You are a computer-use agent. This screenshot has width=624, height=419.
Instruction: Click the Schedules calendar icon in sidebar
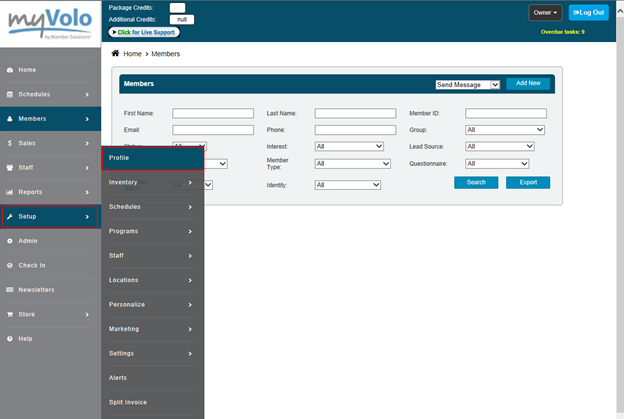(x=10, y=94)
